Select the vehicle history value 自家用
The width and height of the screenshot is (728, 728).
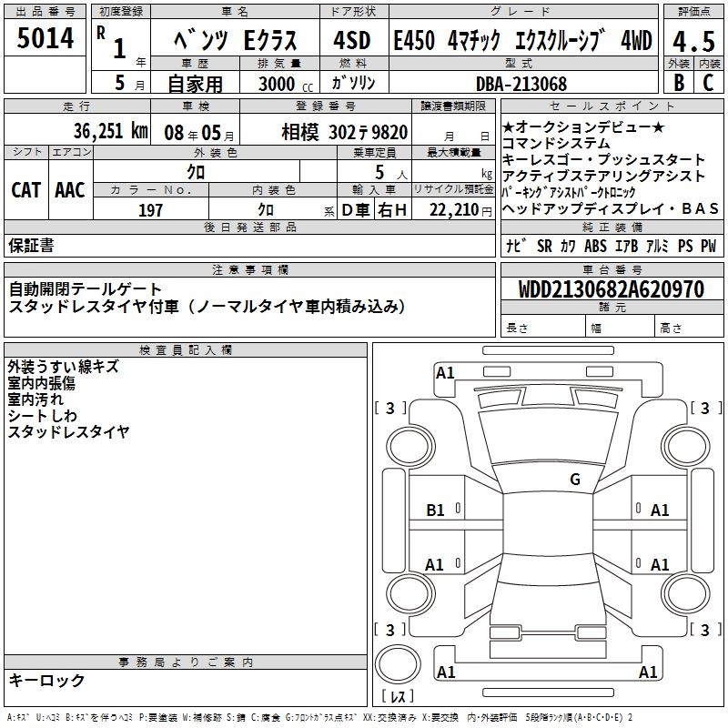[195, 84]
